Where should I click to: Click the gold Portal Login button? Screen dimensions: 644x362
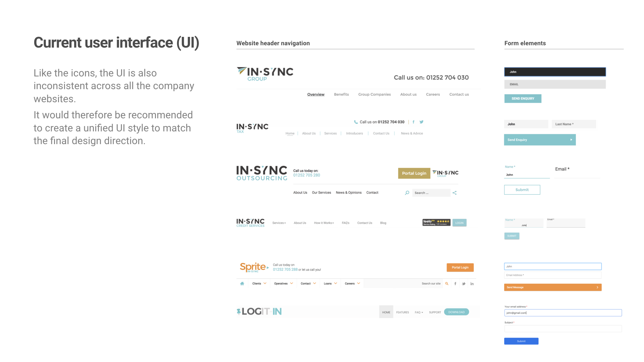[x=414, y=173]
